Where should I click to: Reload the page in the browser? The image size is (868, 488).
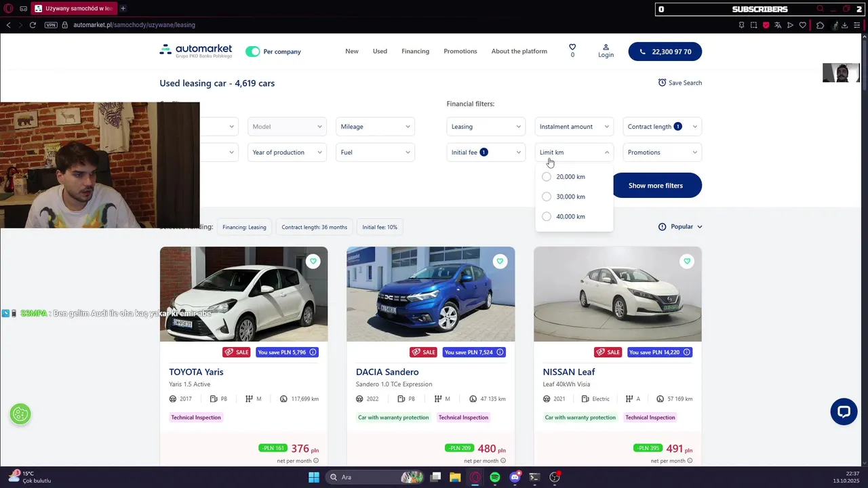tap(32, 25)
